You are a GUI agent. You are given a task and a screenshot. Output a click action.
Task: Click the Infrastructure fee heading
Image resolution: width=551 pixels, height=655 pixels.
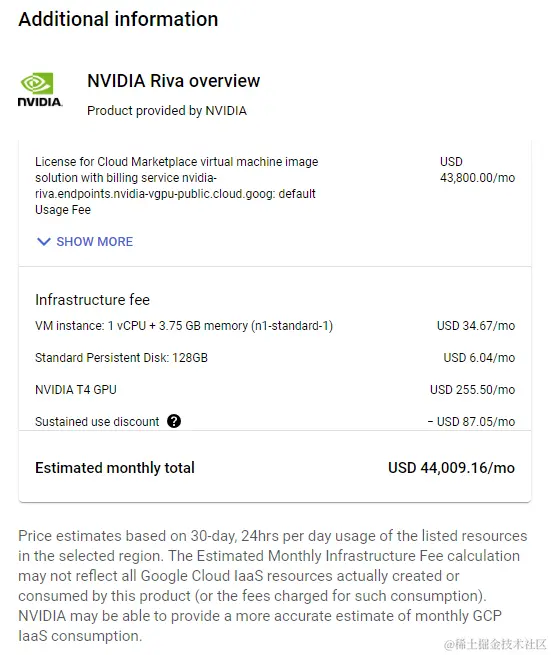point(92,300)
